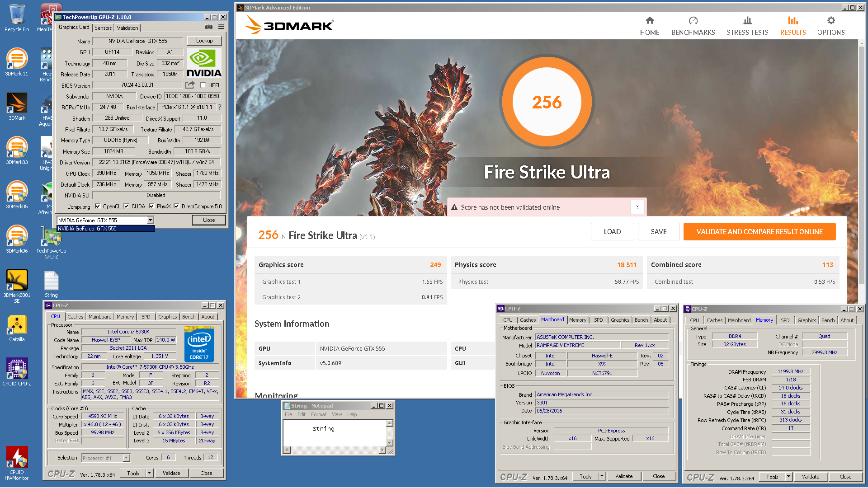The image size is (868, 488).
Task: Switch to the Sensors tab in GPU-Z
Action: [x=103, y=28]
